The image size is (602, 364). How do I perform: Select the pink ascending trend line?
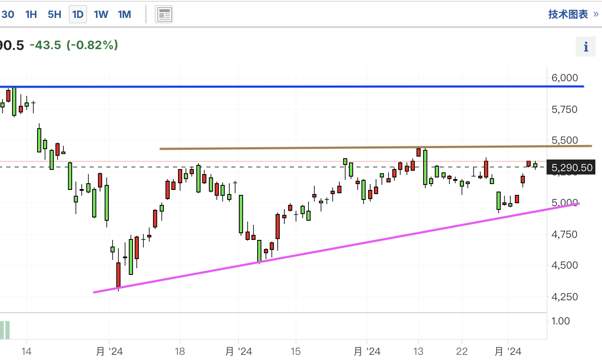click(336, 248)
